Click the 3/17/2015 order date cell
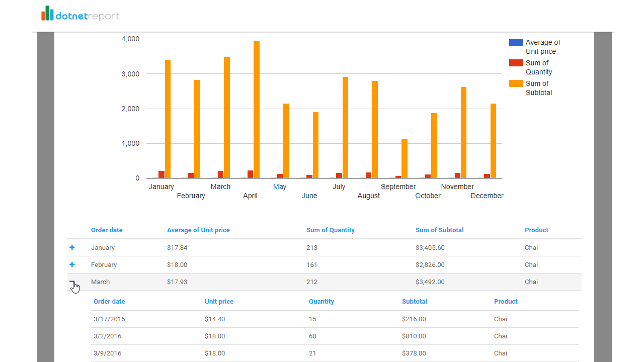The image size is (644, 362). 109,319
